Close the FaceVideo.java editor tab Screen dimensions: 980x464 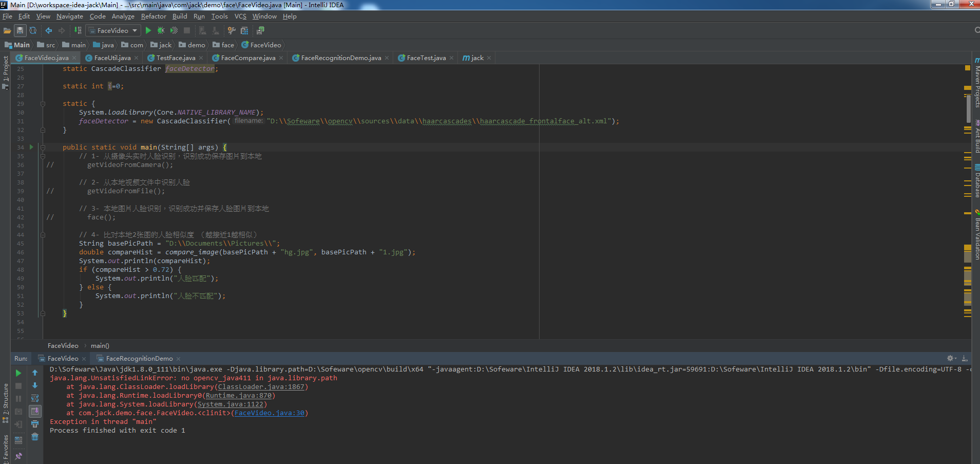pyautogui.click(x=74, y=58)
